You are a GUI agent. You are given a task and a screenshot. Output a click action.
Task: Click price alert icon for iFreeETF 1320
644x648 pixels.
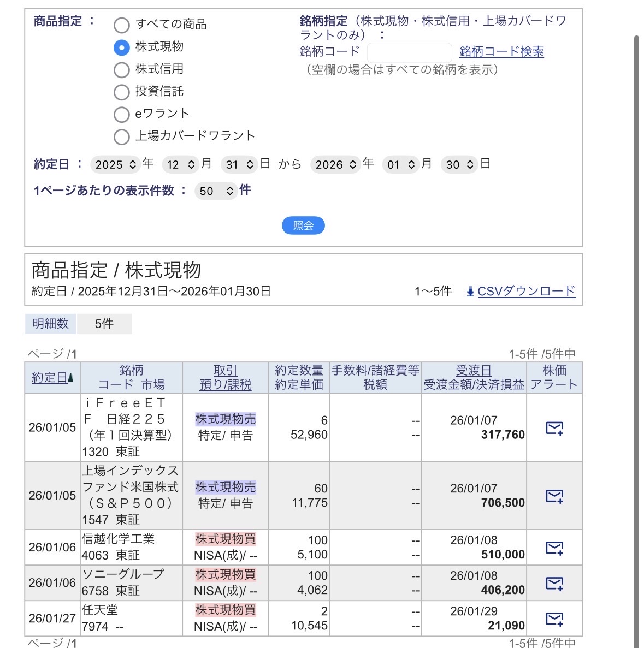(x=554, y=428)
